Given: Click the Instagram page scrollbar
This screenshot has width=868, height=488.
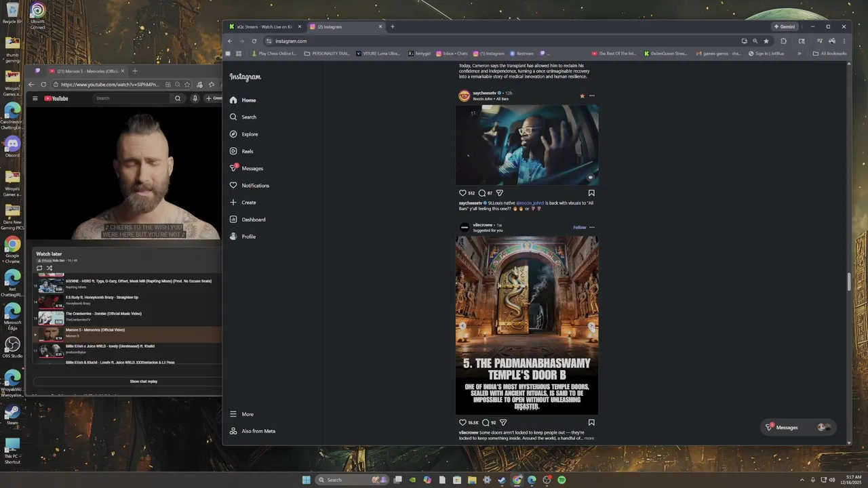Looking at the screenshot, I should 848,281.
